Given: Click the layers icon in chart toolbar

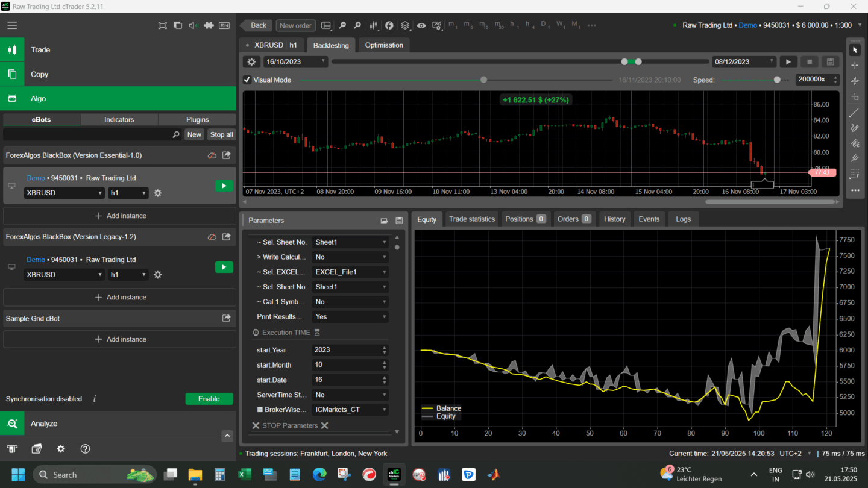Looking at the screenshot, I should 405,25.
